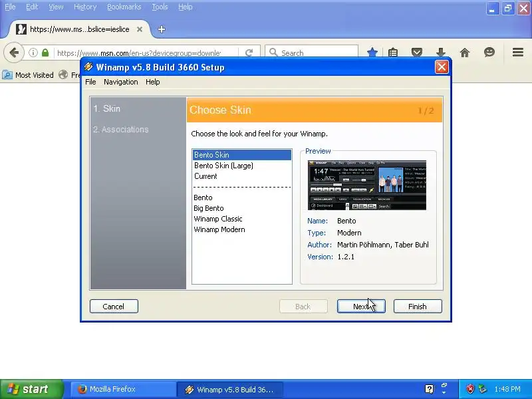Viewport: 532px width, 399px height.
Task: Click the Firefox back arrow button
Action: [x=14, y=53]
